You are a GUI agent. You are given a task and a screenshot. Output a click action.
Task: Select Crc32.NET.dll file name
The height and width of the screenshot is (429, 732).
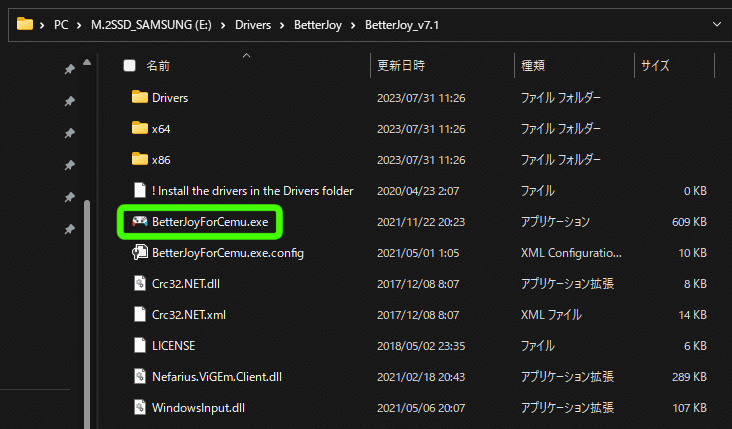point(186,284)
